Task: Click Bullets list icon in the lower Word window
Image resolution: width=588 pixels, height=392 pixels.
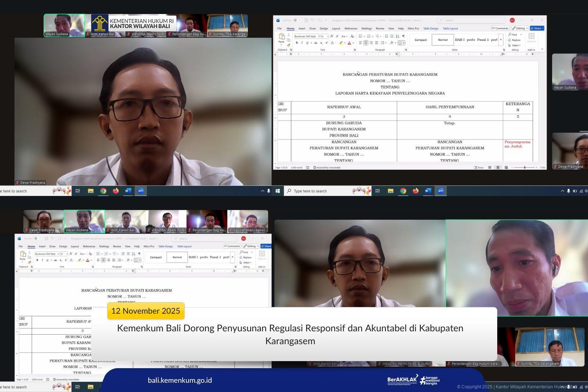Action: tap(98, 254)
